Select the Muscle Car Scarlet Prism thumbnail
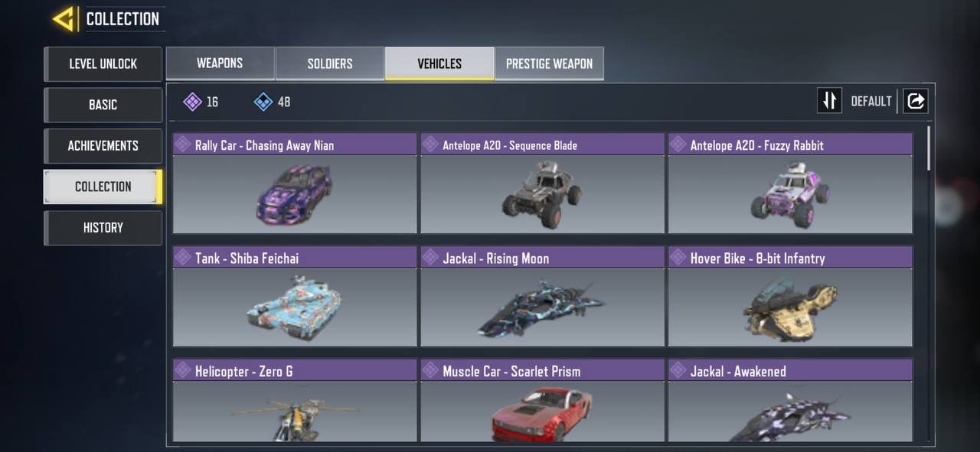The height and width of the screenshot is (452, 980). point(542,411)
